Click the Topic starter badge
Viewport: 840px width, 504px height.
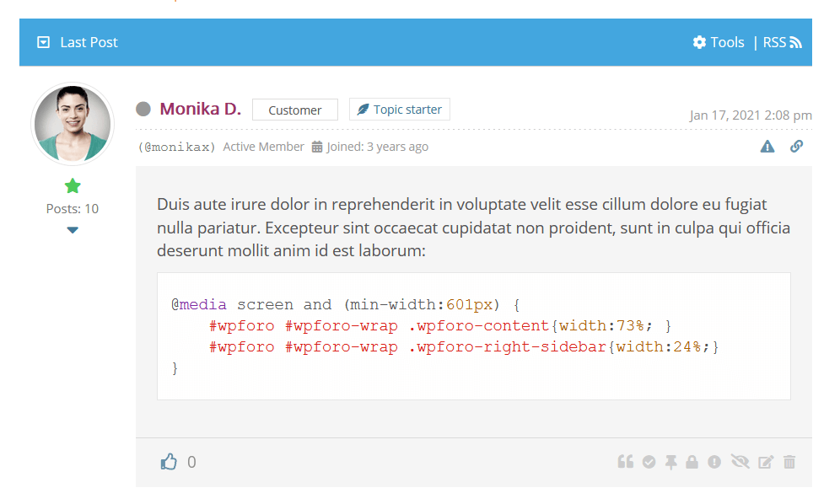399,110
